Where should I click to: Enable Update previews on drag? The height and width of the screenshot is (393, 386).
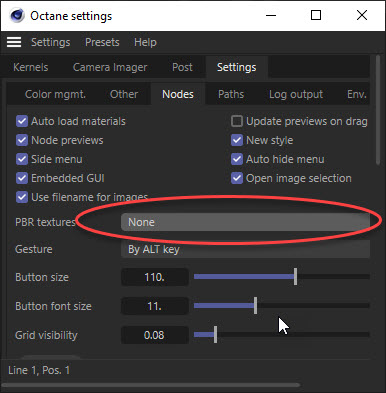click(237, 121)
